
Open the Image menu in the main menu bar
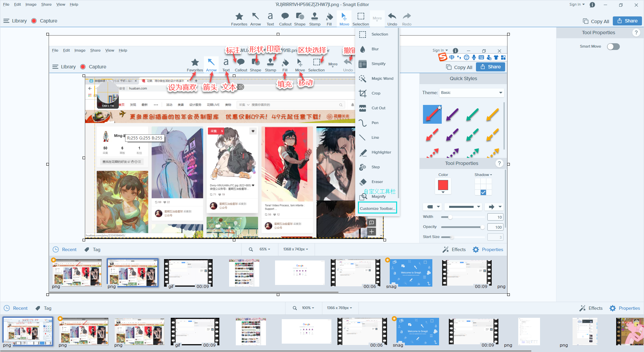[31, 4]
